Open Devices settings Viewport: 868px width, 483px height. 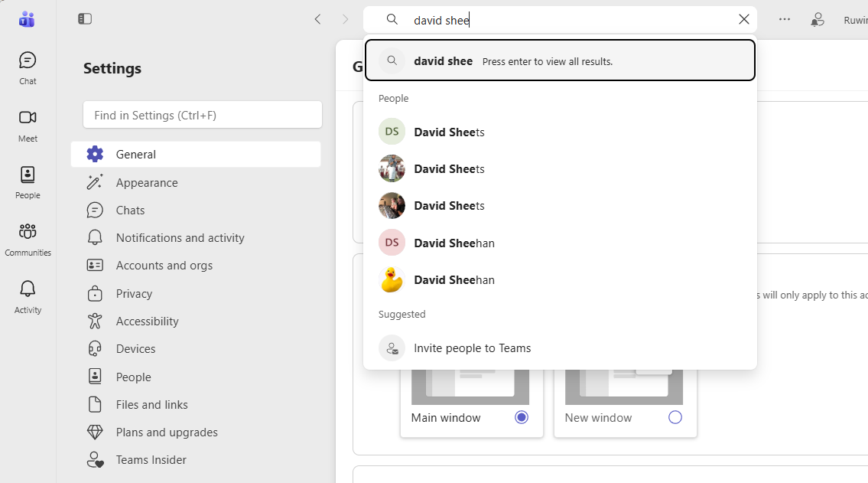point(196,348)
